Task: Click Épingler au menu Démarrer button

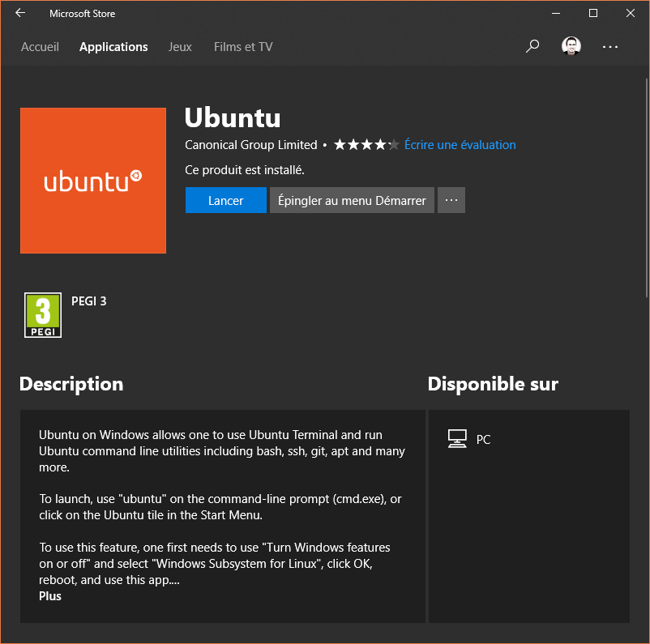Action: coord(352,200)
